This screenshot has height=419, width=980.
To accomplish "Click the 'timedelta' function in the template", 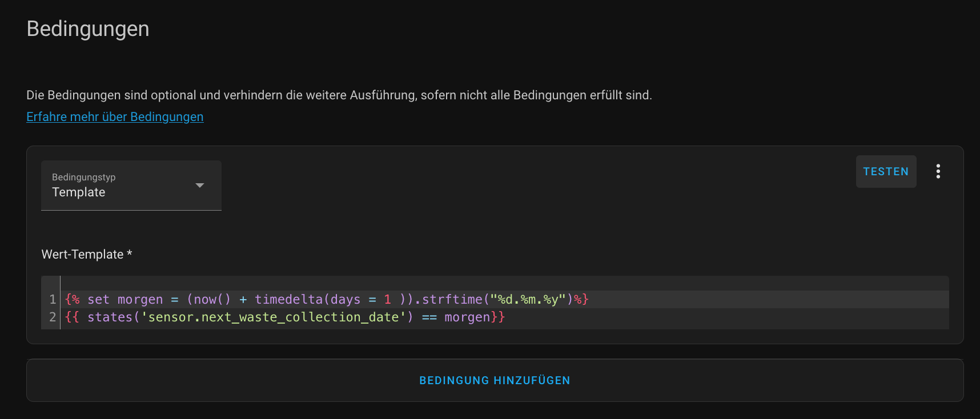I will tap(288, 299).
